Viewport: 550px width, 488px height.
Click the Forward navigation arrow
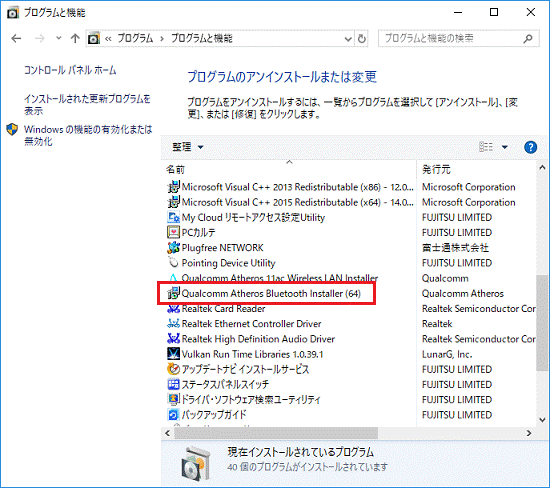(x=40, y=38)
